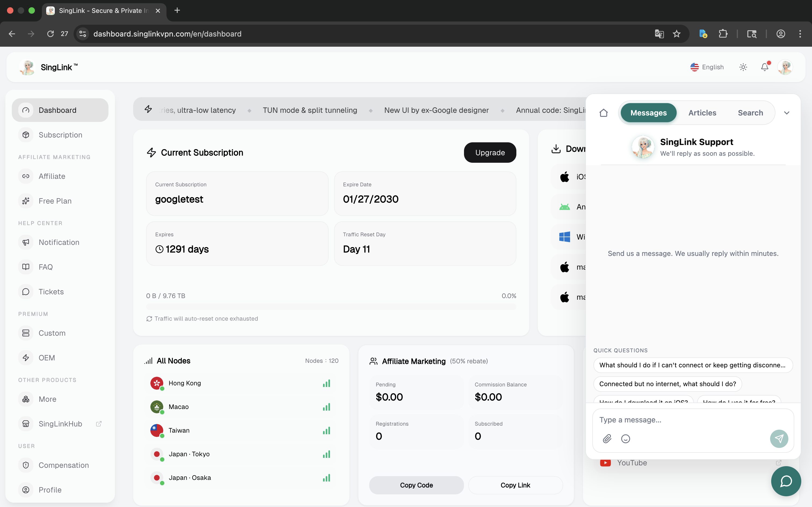Click 'New UI by ex-Google designer' announcement
Viewport: 812px width, 507px height.
point(436,110)
